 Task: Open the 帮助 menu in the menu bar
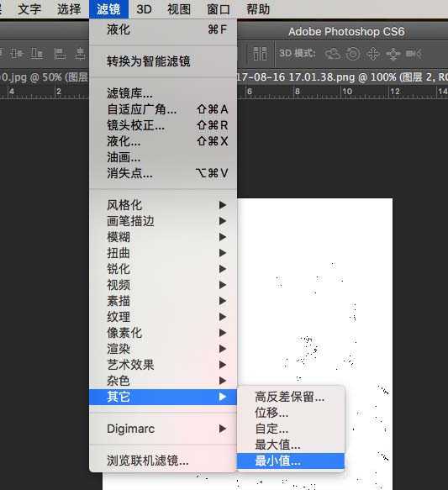click(x=258, y=8)
